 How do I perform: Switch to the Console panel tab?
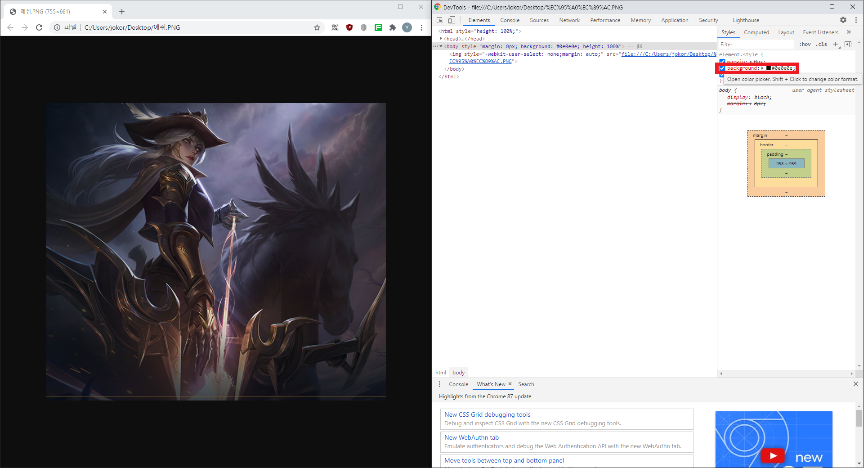pos(510,20)
